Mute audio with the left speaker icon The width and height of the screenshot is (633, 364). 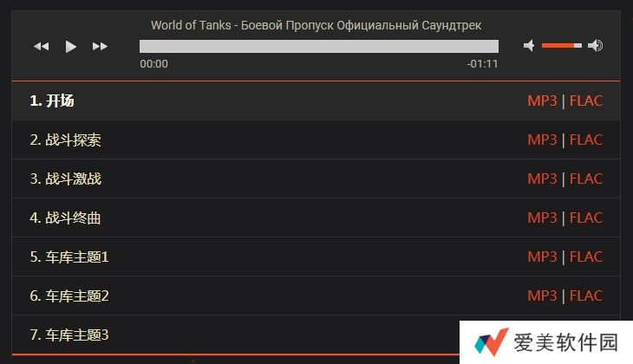click(529, 45)
